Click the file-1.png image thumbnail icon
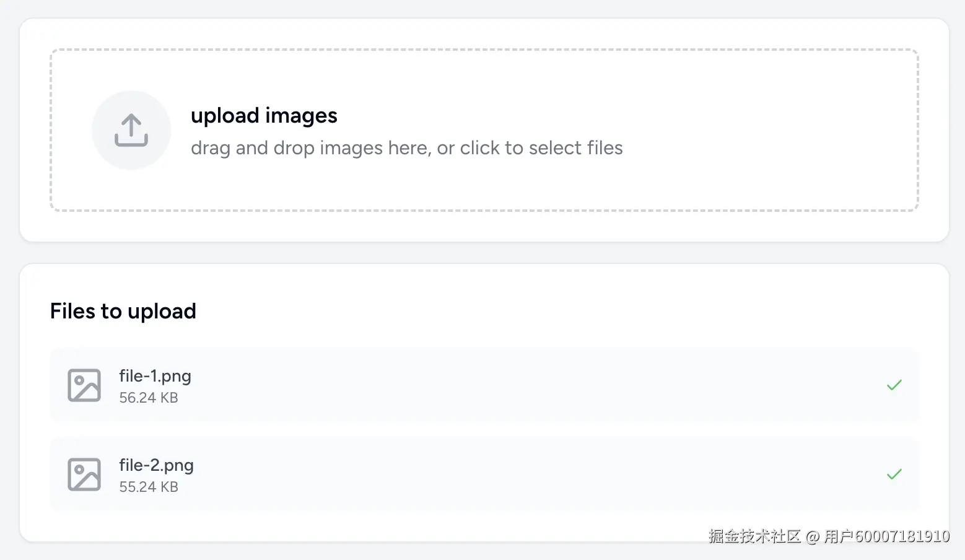Screen dimensions: 965x560 (x=84, y=385)
